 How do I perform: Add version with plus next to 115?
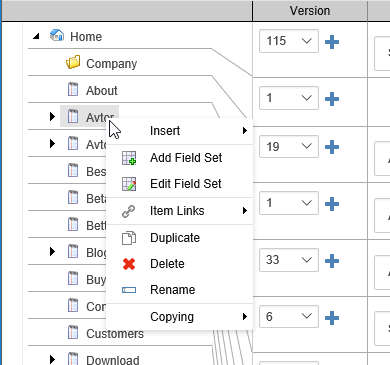(x=332, y=42)
